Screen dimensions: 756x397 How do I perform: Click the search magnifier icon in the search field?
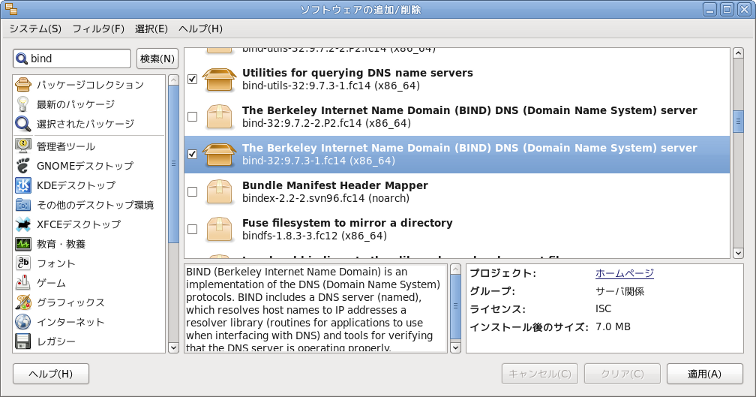pos(22,59)
